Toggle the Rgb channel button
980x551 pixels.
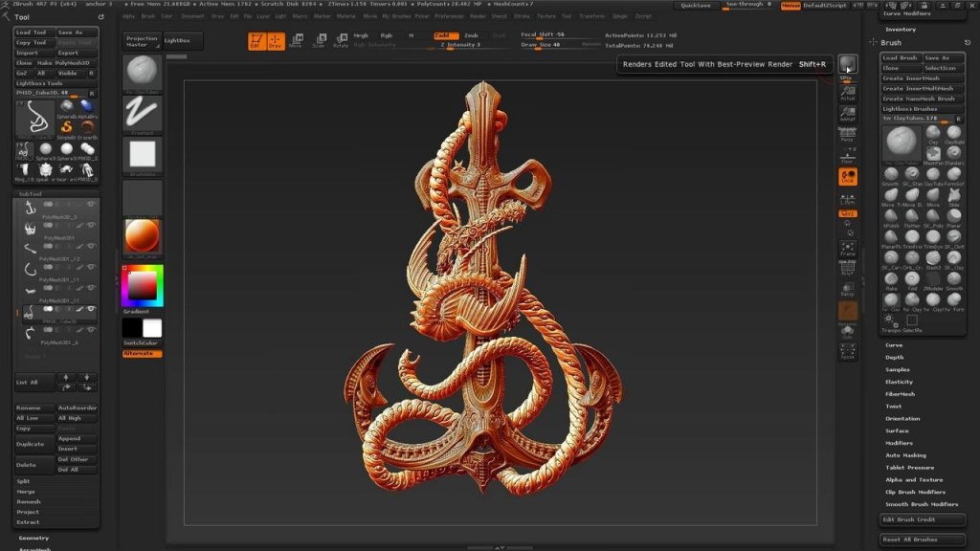tap(387, 35)
